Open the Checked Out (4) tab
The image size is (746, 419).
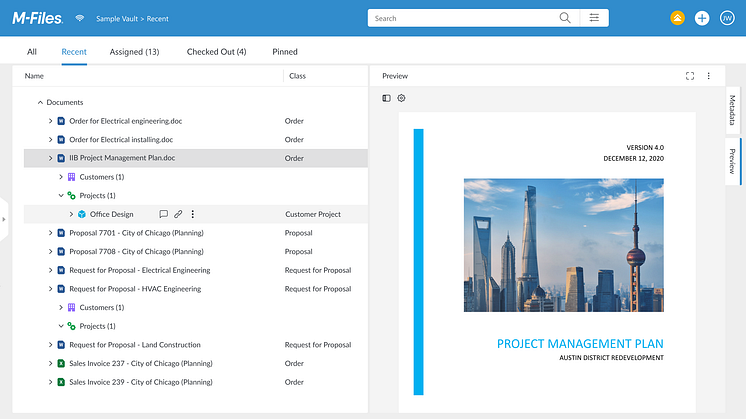[x=216, y=52]
